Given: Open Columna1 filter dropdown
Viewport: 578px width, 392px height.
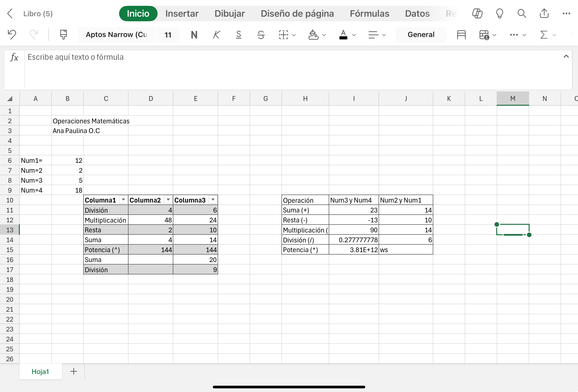Looking at the screenshot, I should 123,200.
